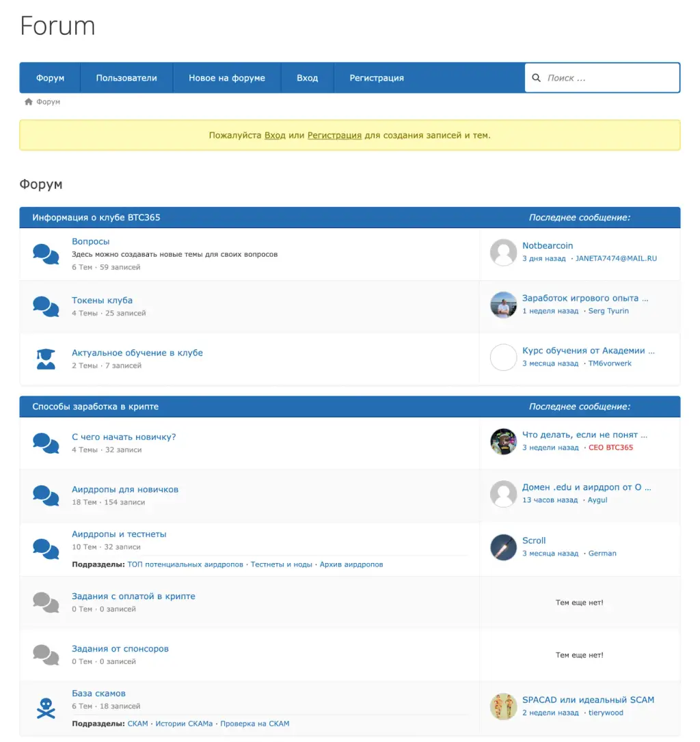Open Проверка на СКАМ subforum
The height and width of the screenshot is (742, 700).
(x=255, y=724)
